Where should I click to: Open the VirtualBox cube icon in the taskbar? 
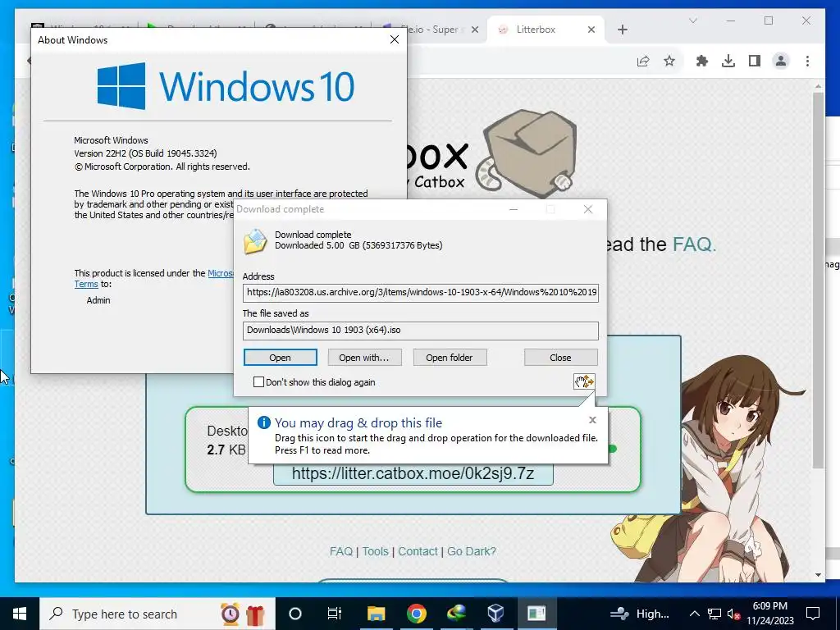pos(496,614)
